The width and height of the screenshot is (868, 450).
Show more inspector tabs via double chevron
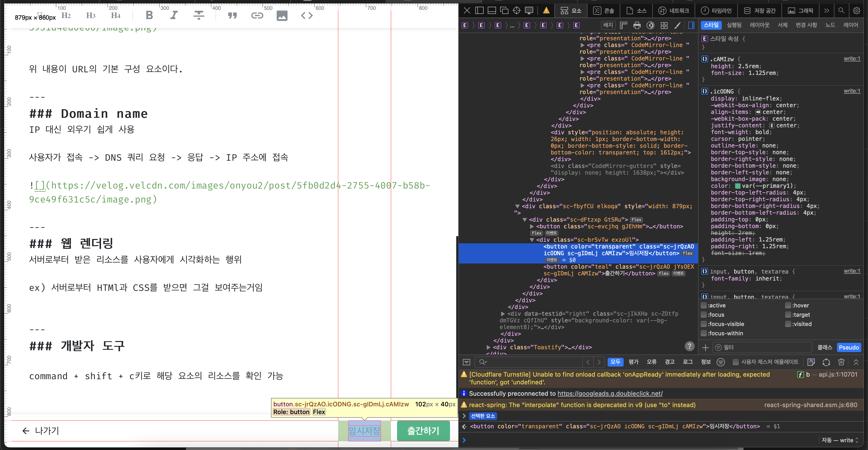tap(826, 10)
